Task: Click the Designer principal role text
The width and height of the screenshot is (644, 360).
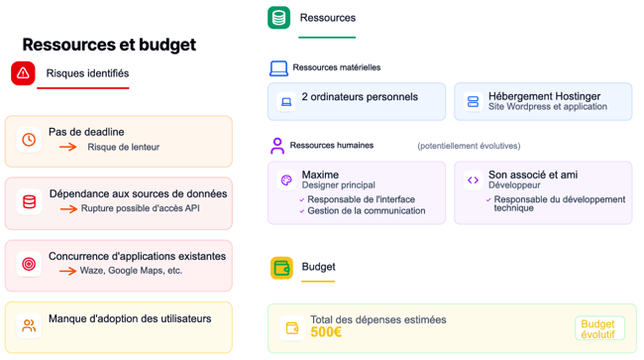Action: (339, 185)
